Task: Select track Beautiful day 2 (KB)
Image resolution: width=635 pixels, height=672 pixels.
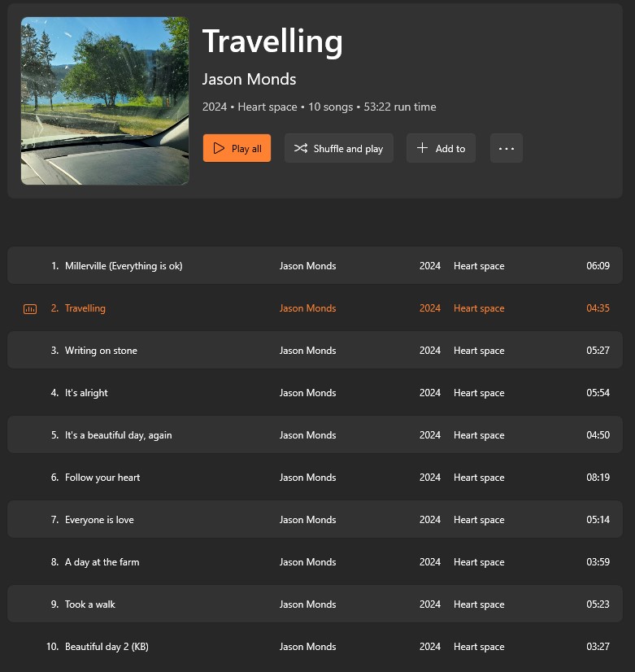Action: coord(107,647)
